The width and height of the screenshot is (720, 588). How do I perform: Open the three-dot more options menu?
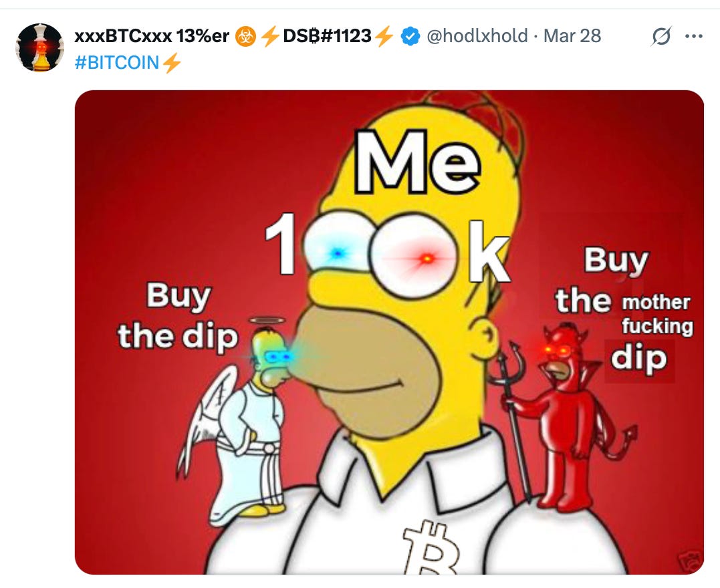(x=693, y=36)
